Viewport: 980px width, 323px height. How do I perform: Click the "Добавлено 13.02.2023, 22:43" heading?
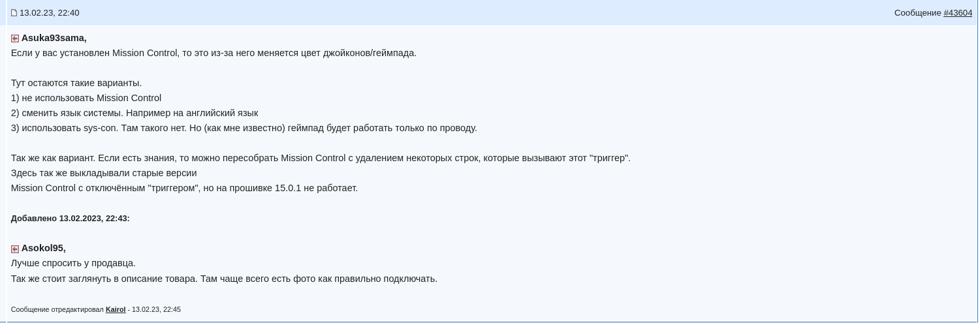point(71,219)
